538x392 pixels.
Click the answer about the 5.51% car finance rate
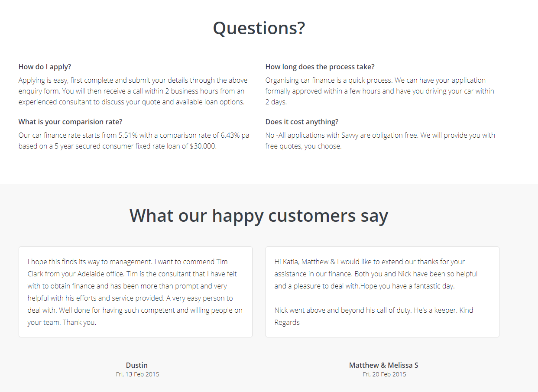(x=134, y=140)
